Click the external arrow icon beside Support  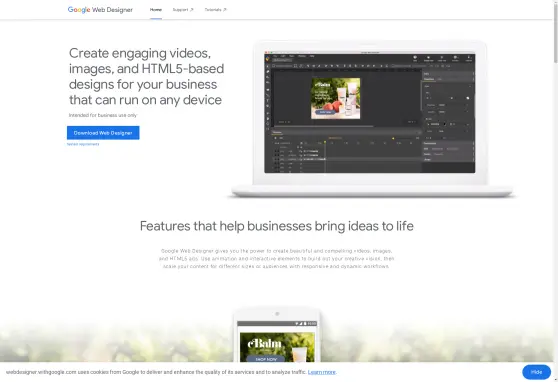point(191,10)
